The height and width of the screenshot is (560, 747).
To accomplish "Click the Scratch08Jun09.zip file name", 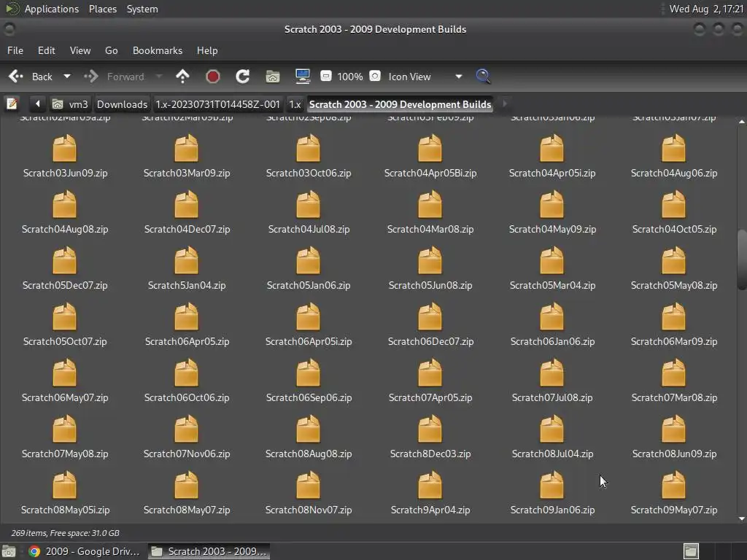I will tap(674, 454).
